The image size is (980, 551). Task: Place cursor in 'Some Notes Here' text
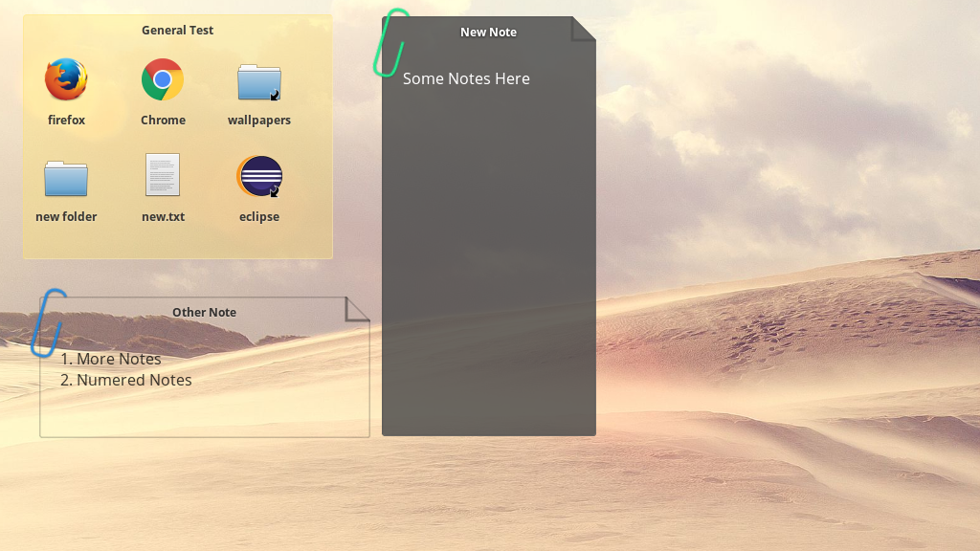[x=466, y=78]
